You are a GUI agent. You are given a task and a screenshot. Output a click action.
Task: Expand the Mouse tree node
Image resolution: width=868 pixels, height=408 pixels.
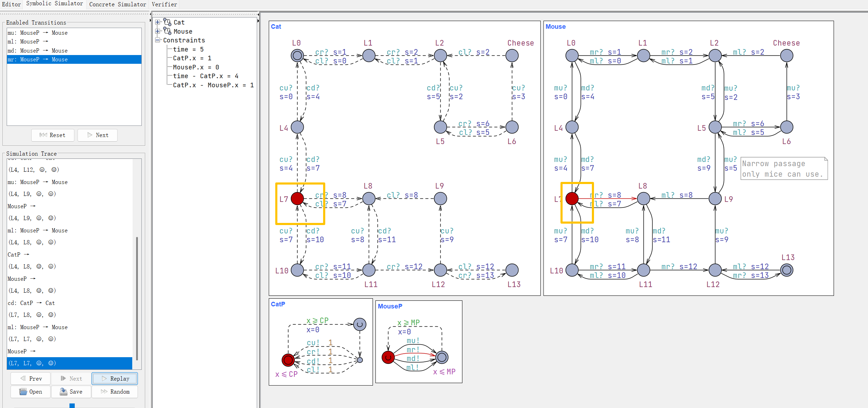(x=158, y=32)
